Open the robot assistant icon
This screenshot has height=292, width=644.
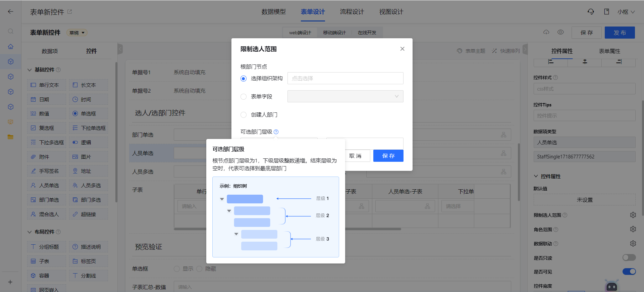[x=612, y=285]
